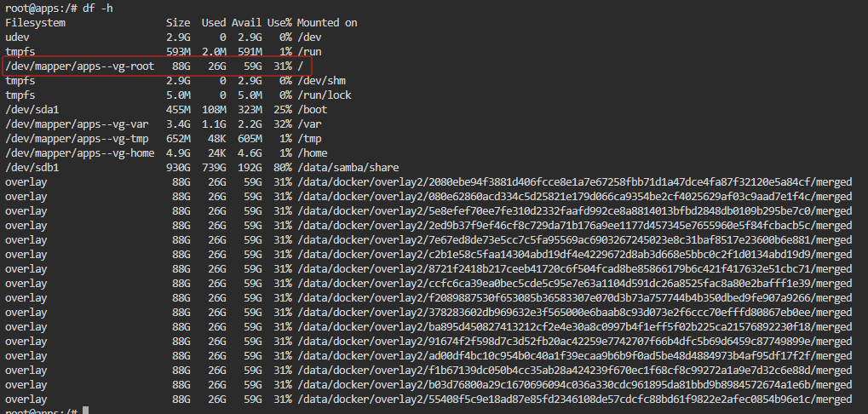Viewport: 868px width, 414px height.
Task: Click overlay path starting with 55408f5c9e
Action: pyautogui.click(x=575, y=399)
